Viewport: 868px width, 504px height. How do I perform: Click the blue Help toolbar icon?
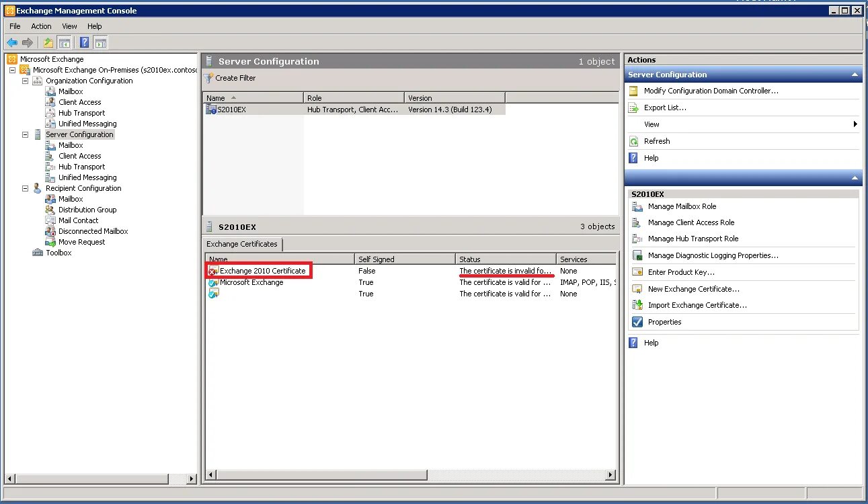(x=84, y=43)
